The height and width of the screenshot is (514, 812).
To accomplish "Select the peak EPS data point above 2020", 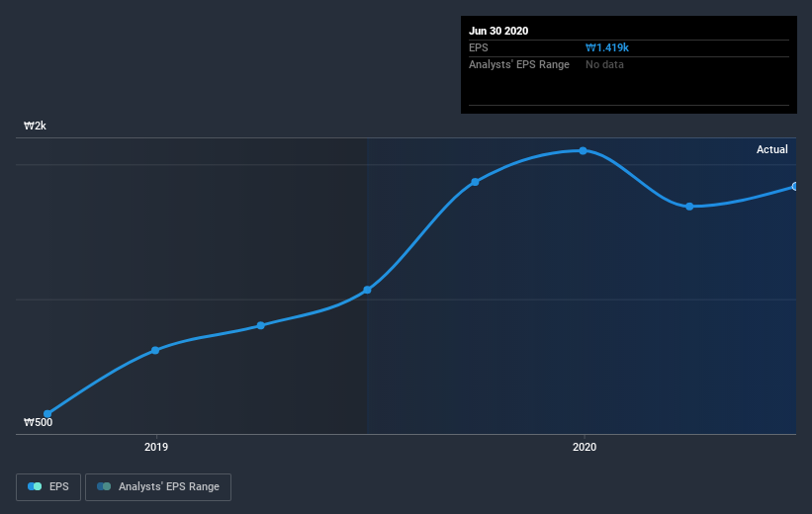I will (584, 150).
